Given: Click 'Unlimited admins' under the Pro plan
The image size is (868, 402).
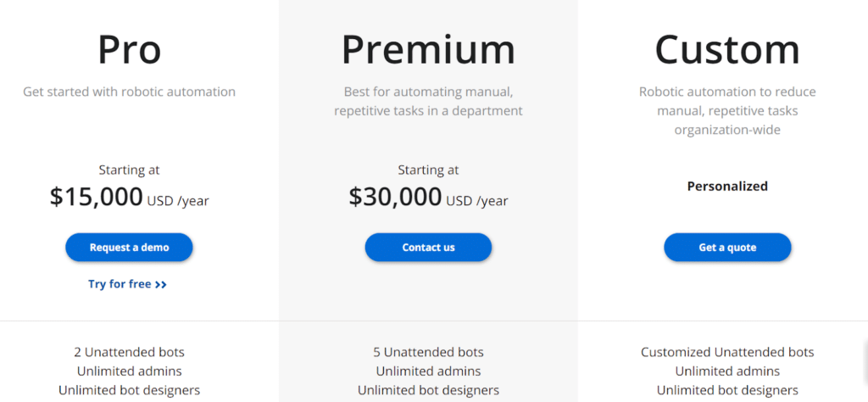Looking at the screenshot, I should coord(129,371).
